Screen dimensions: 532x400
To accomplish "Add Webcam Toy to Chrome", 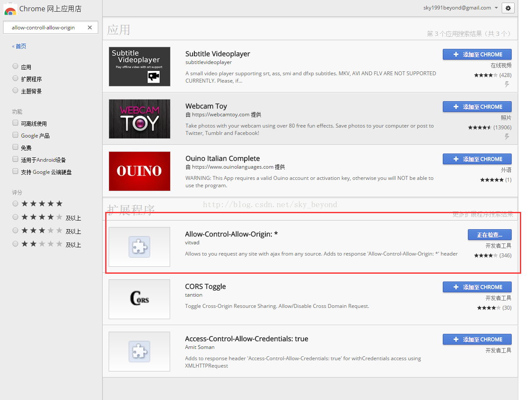I will (x=477, y=107).
